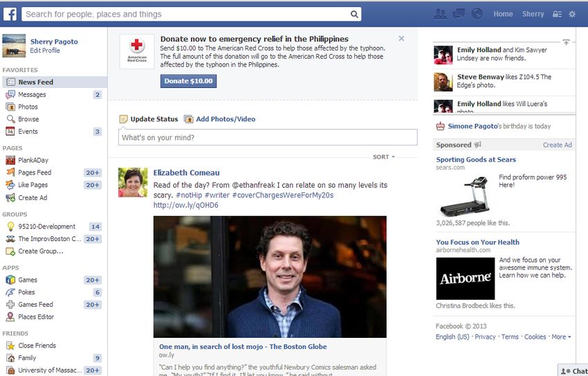The width and height of the screenshot is (588, 376).
Task: Click the Facebook logo icon
Action: click(x=10, y=15)
